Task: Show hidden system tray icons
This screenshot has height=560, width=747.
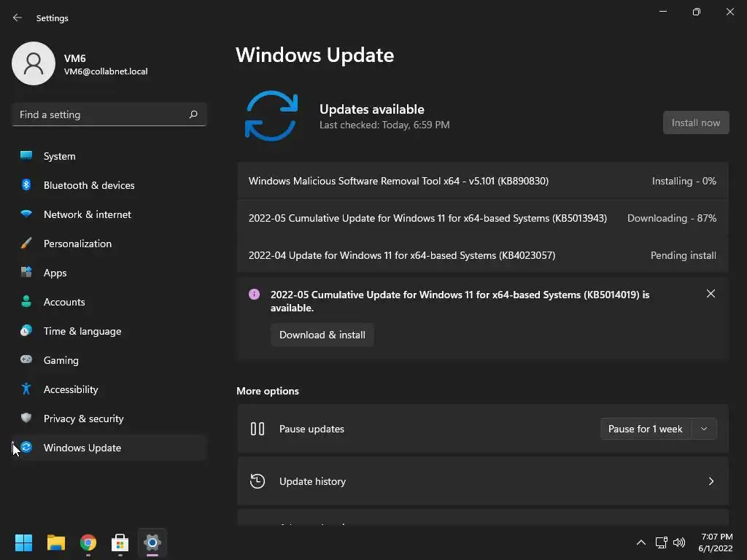Action: (x=641, y=542)
